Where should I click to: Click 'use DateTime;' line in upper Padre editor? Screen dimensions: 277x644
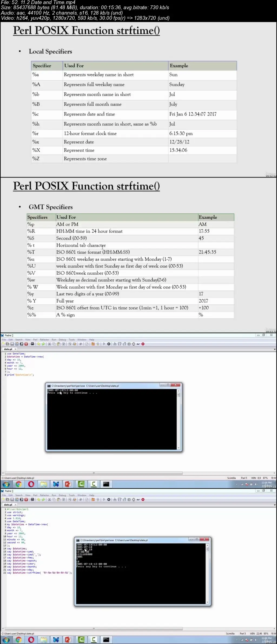pos(16,354)
